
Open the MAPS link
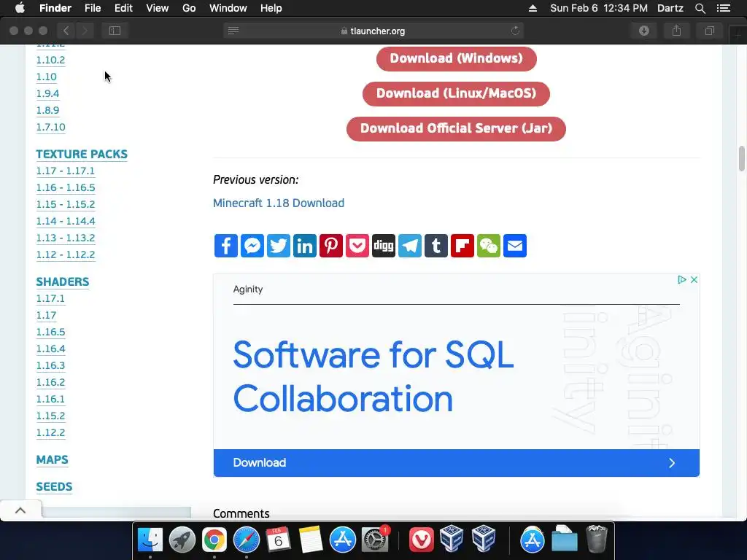[x=52, y=460]
